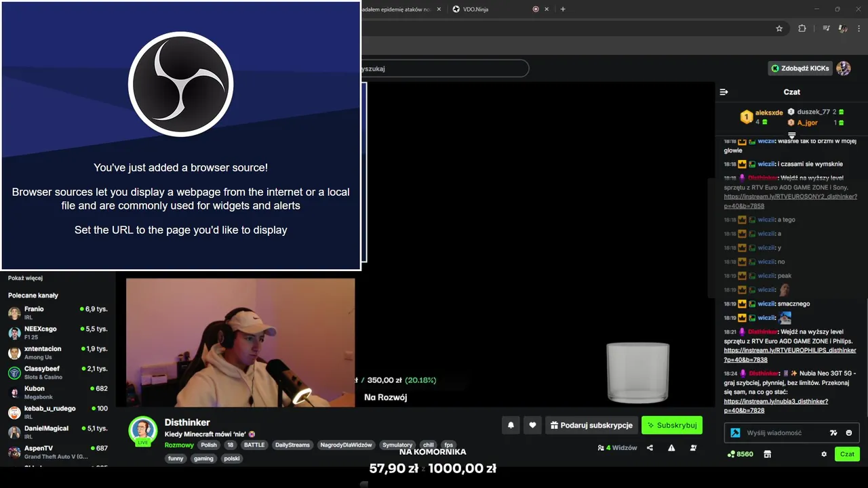868x488 pixels.
Task: Open browser media control icon
Action: (826, 28)
